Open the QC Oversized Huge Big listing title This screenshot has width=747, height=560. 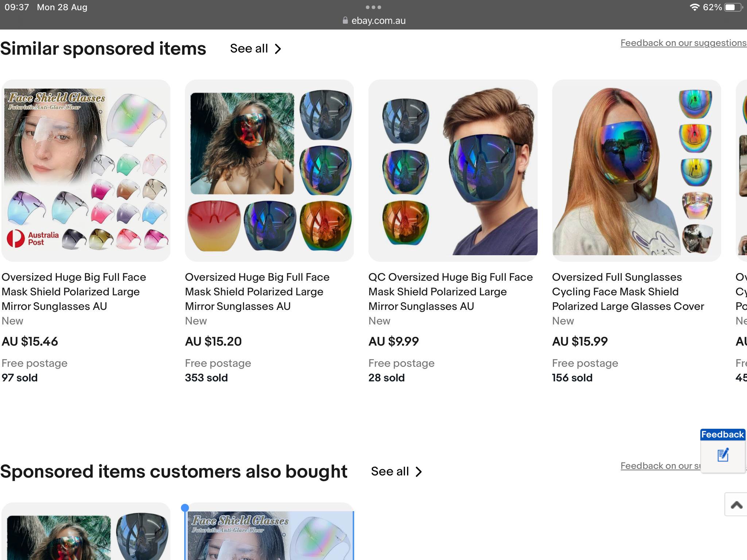[450, 291]
